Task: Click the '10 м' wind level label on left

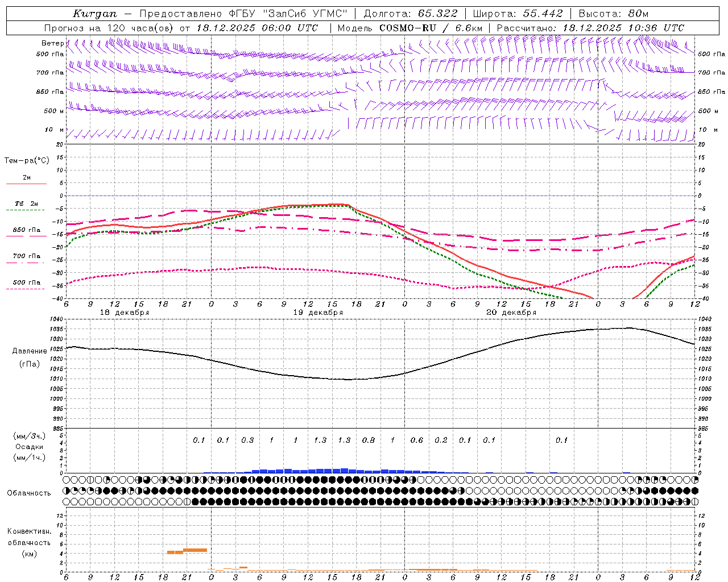Action: (55, 130)
